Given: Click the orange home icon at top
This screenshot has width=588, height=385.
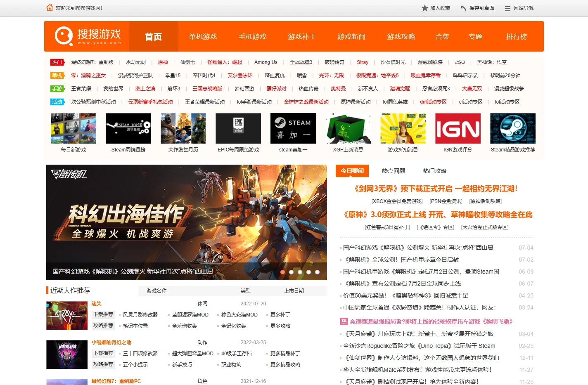Looking at the screenshot, I should (x=50, y=8).
